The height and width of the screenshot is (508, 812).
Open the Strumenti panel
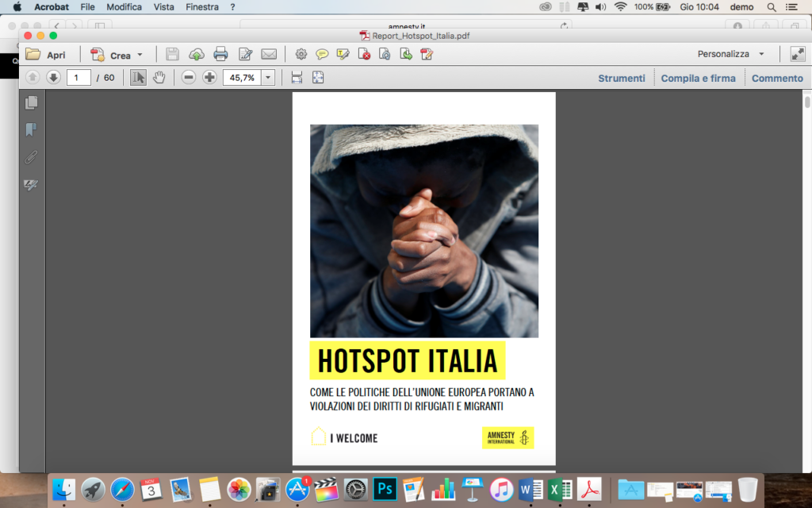pos(622,79)
